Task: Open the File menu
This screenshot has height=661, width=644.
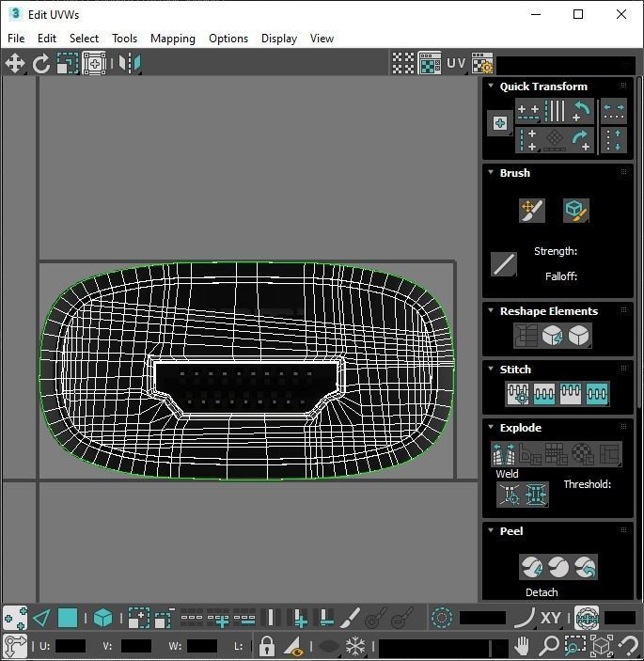Action: 16,39
